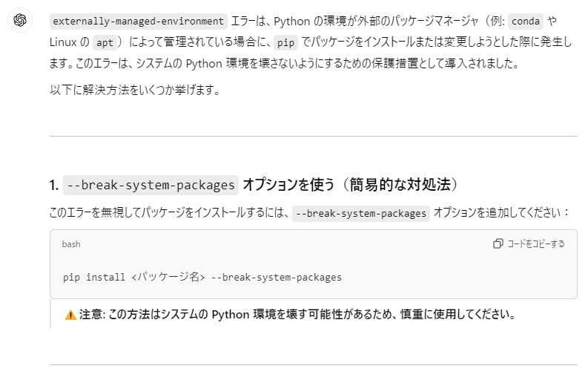Click the pip install command line
The height and width of the screenshot is (383, 588).
click(x=202, y=277)
